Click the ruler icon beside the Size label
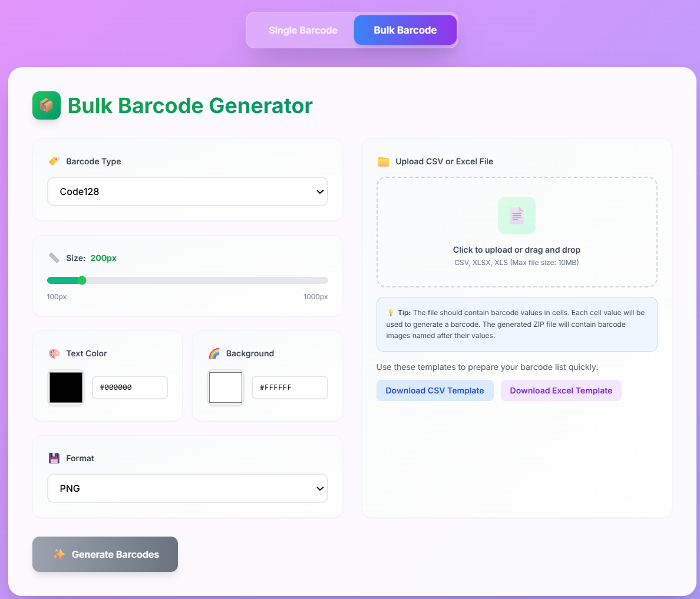 54,257
